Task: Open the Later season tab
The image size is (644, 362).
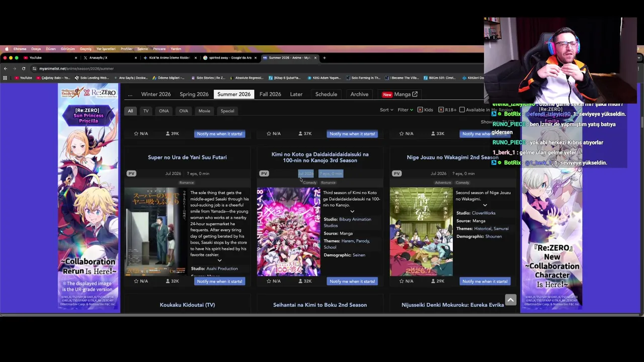Action: click(x=296, y=95)
